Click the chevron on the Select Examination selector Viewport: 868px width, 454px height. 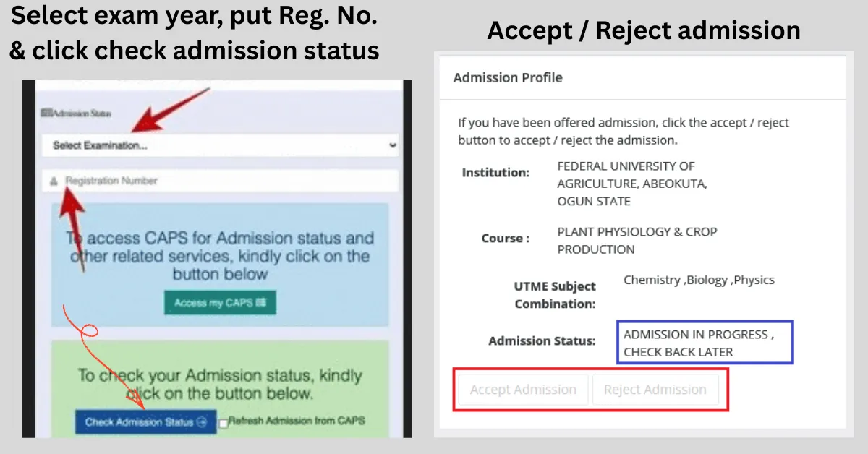392,145
